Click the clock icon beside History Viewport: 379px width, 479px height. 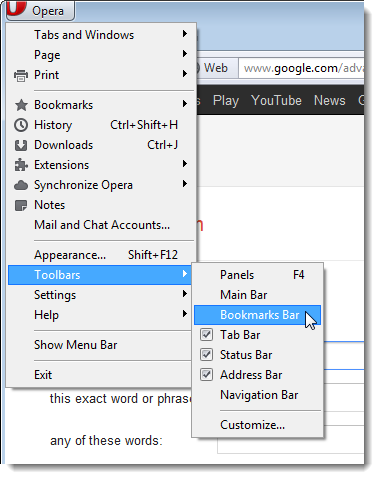(x=21, y=125)
